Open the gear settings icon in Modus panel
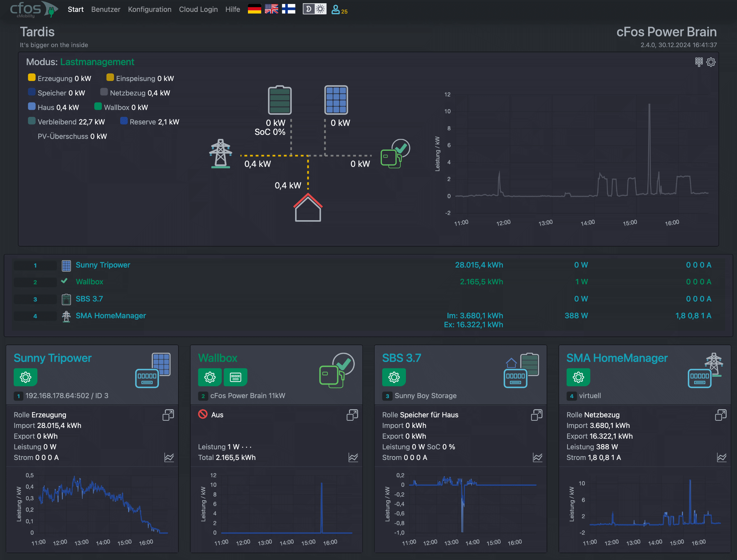The height and width of the screenshot is (560, 737). (x=710, y=62)
